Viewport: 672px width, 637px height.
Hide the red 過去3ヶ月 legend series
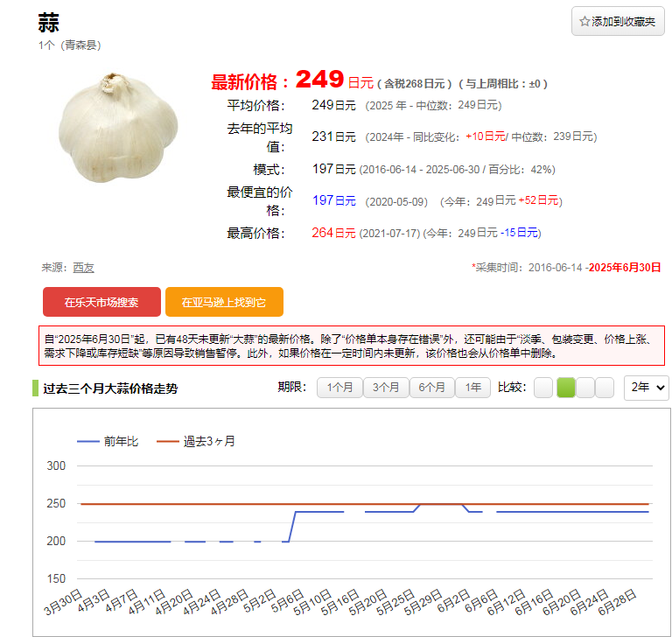point(196,442)
